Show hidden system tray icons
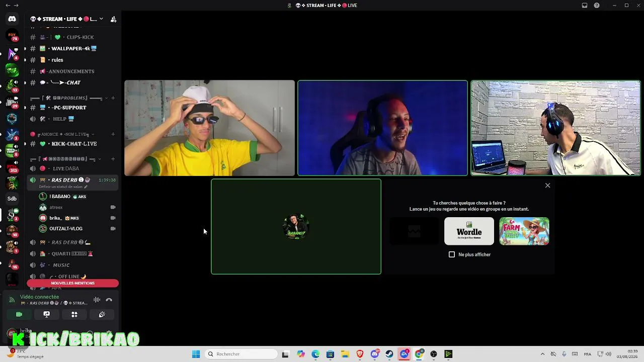Image resolution: width=644 pixels, height=362 pixels. pyautogui.click(x=542, y=354)
